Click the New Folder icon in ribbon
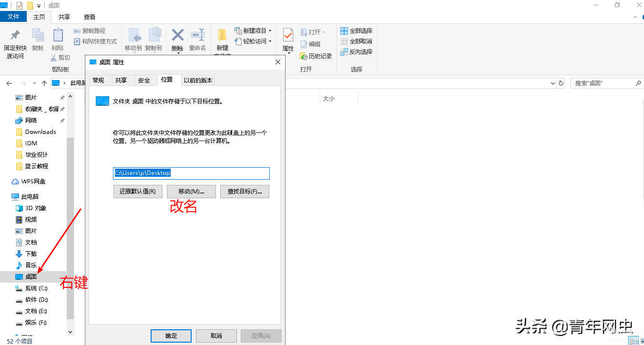644x345 pixels. click(x=222, y=35)
